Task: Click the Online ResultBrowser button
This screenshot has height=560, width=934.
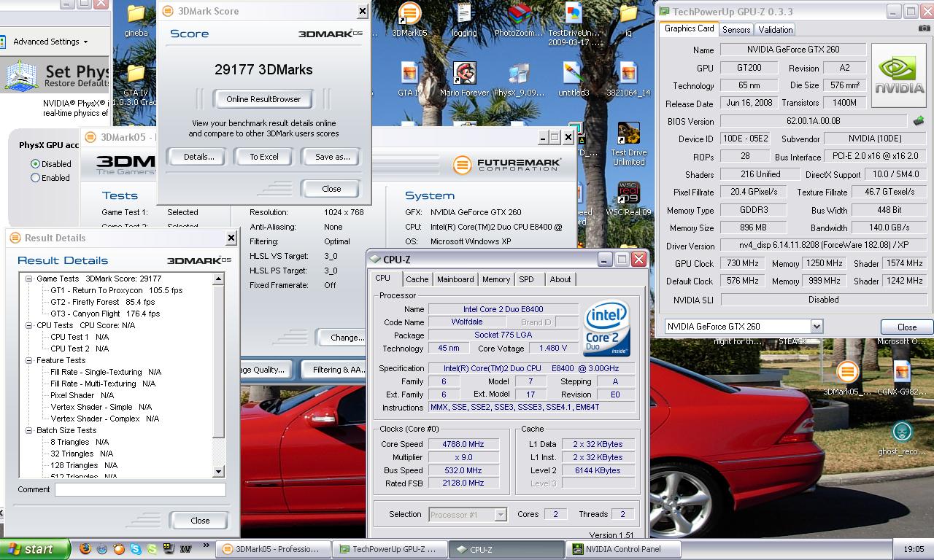Action: [263, 99]
